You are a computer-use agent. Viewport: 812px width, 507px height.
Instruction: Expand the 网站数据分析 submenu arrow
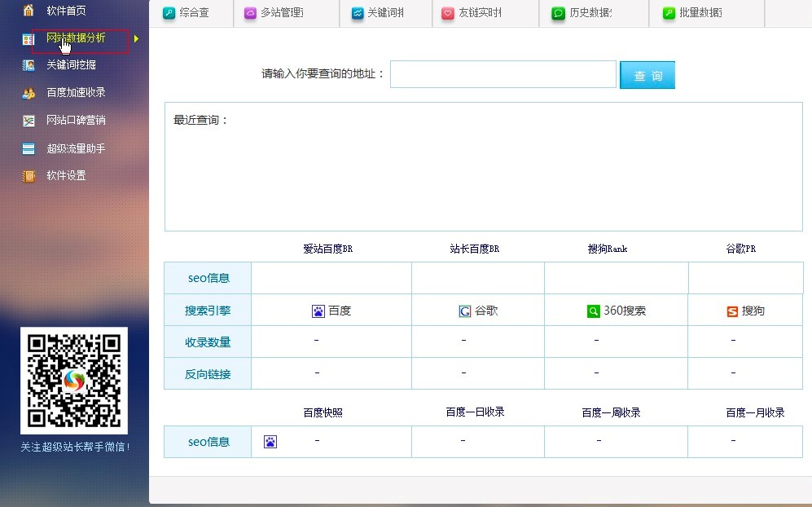(136, 38)
